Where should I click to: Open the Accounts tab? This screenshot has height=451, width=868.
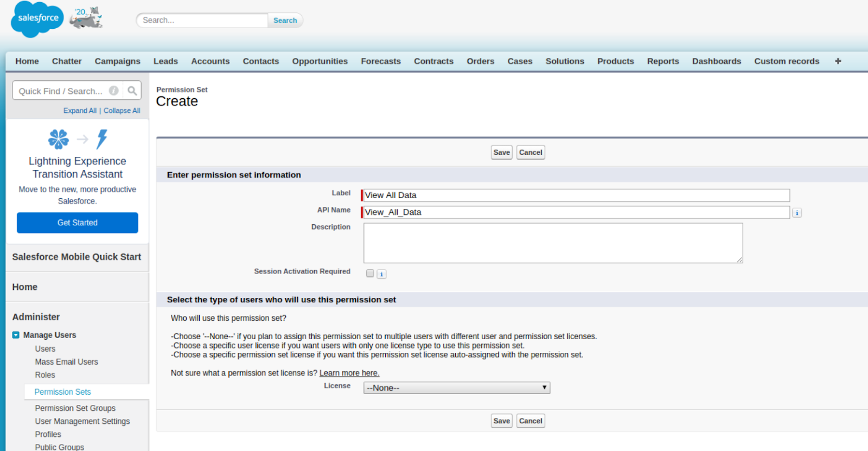(x=210, y=61)
